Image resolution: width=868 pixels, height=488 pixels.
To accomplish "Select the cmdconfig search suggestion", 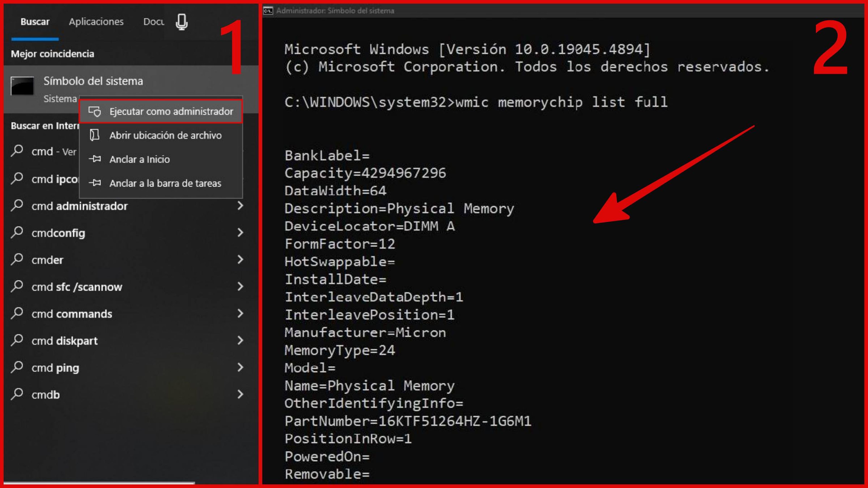I will pyautogui.click(x=131, y=232).
